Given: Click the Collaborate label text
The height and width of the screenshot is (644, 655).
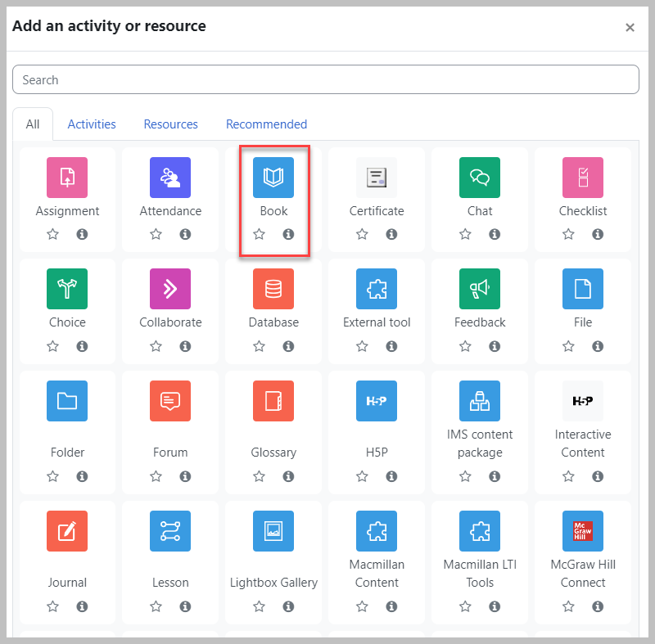Looking at the screenshot, I should pyautogui.click(x=170, y=322).
